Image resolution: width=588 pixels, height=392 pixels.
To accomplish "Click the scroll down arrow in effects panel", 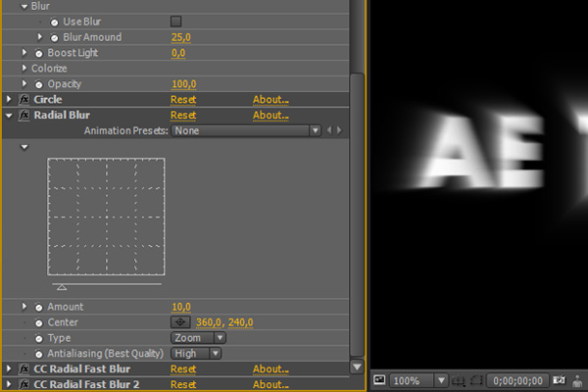I will [357, 367].
